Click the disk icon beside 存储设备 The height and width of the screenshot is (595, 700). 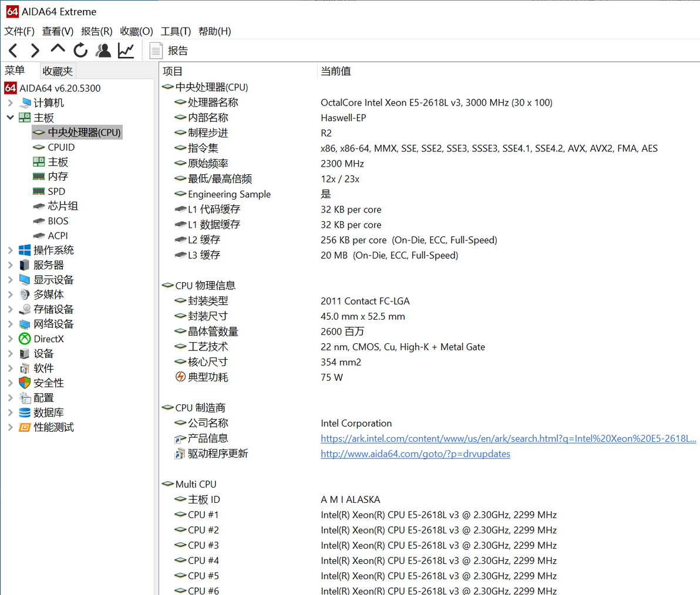point(25,309)
